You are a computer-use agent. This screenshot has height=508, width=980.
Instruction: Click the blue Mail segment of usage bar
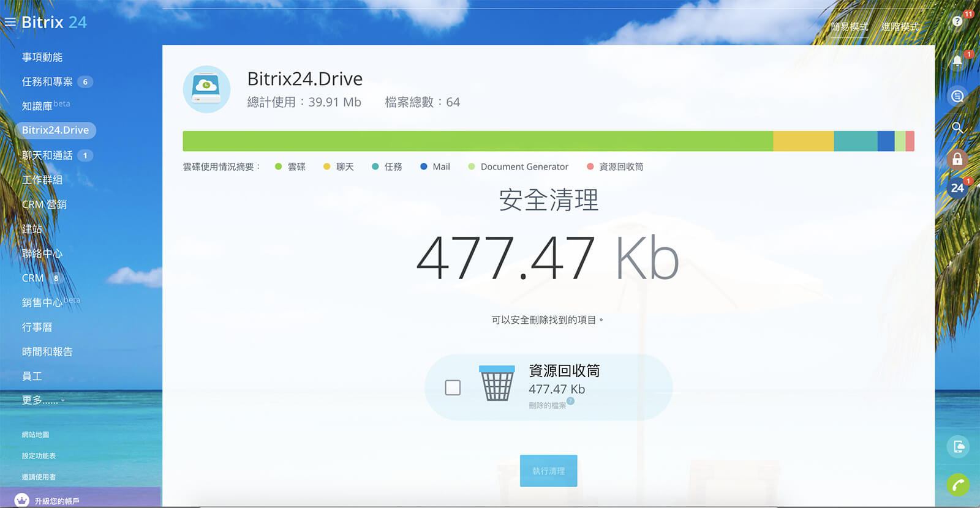click(x=886, y=141)
